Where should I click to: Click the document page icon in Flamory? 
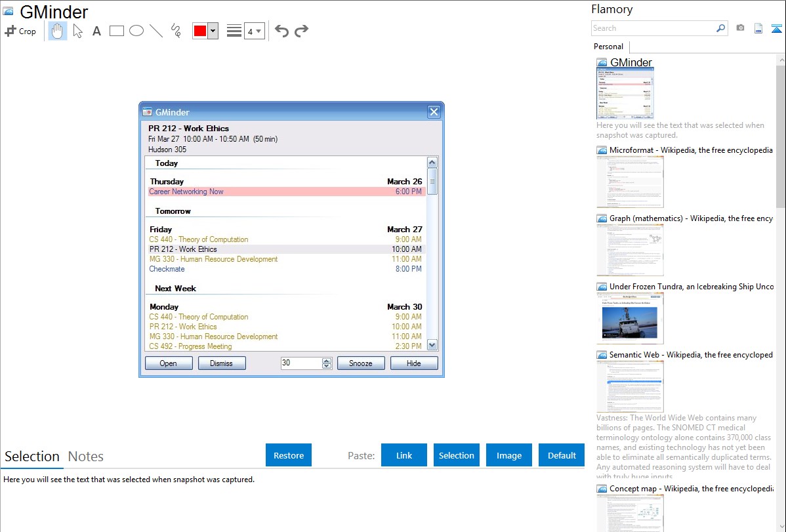(758, 28)
